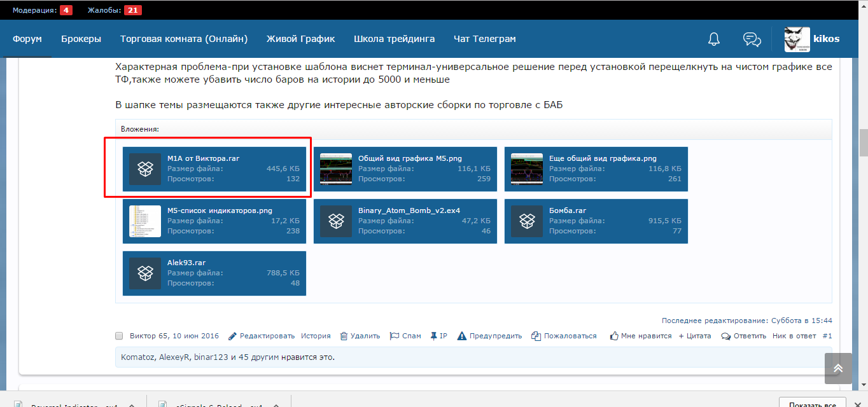Image resolution: width=868 pixels, height=407 pixels.
Task: Go to Школа трейдинга menu item
Action: tap(394, 39)
